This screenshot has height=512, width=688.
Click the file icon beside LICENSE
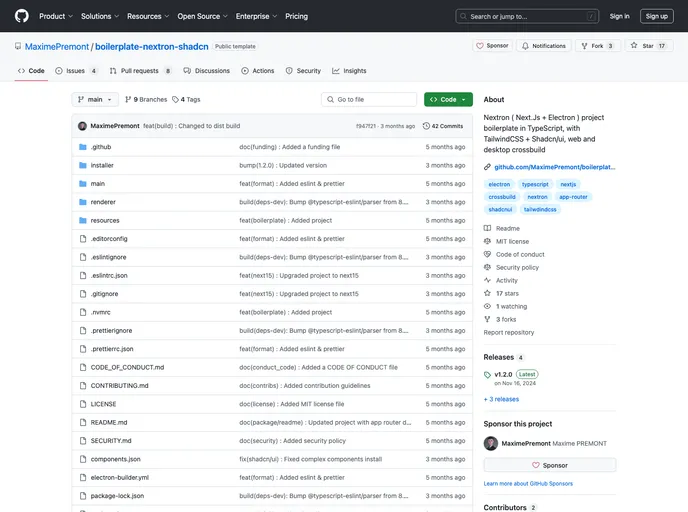pos(82,404)
